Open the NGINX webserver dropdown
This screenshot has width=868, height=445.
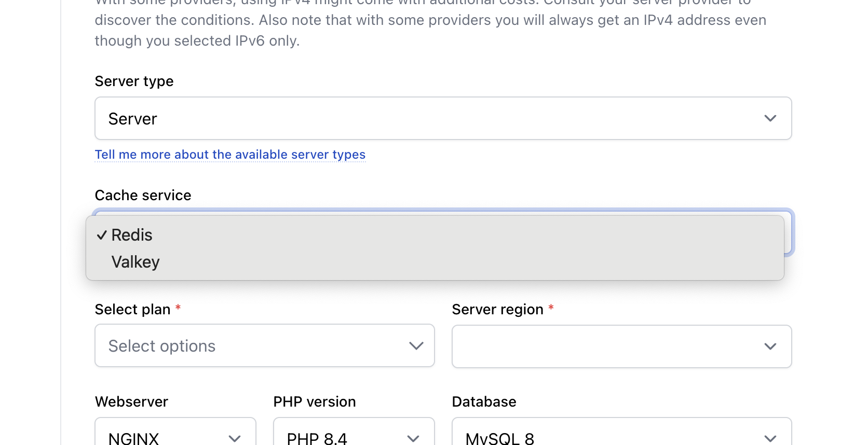(x=175, y=432)
